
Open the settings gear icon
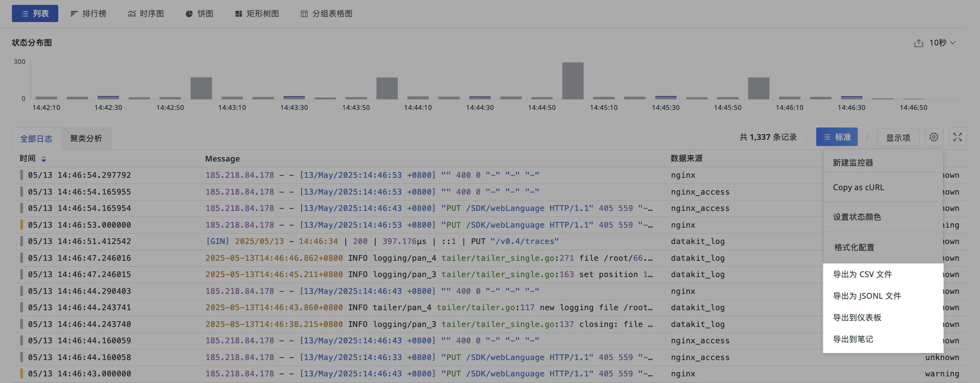[934, 137]
